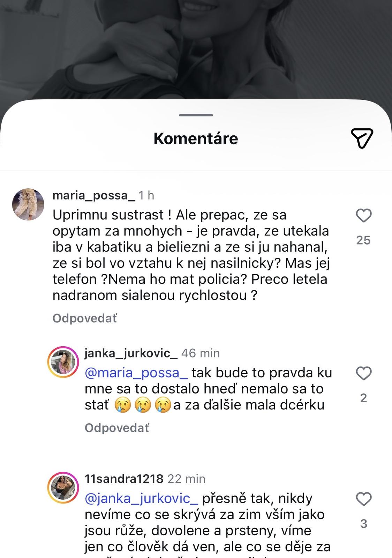Open janka_jurkovic_'s story ring avatar
The width and height of the screenshot is (392, 558).
(x=63, y=362)
